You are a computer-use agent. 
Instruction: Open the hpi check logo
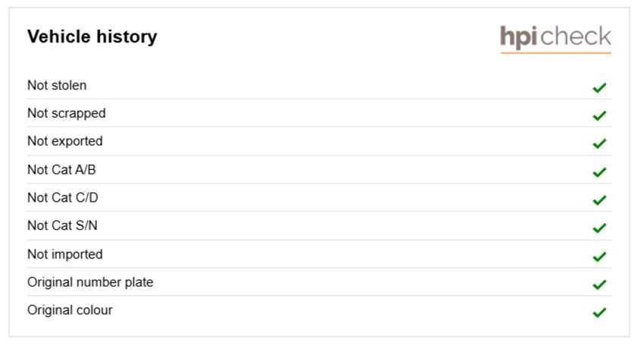[555, 39]
